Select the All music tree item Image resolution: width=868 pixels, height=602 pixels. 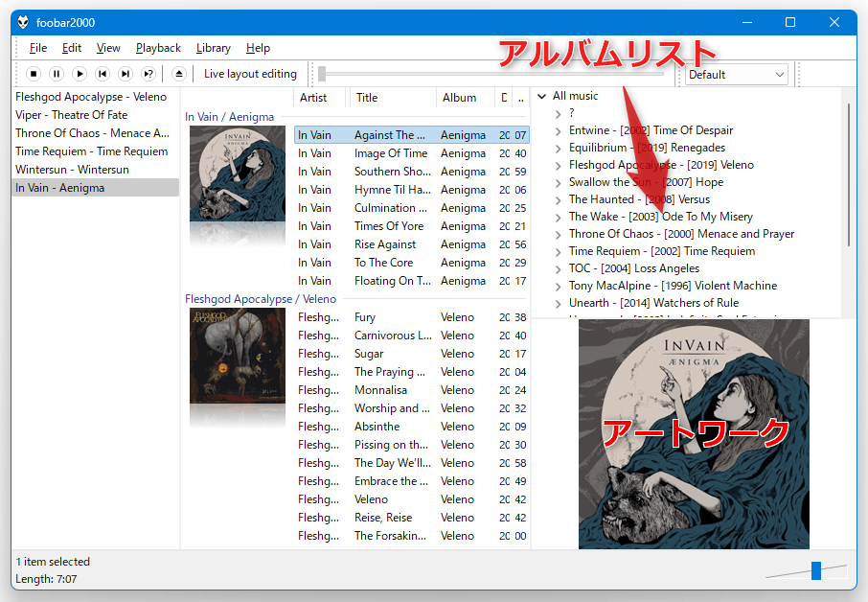pos(575,96)
